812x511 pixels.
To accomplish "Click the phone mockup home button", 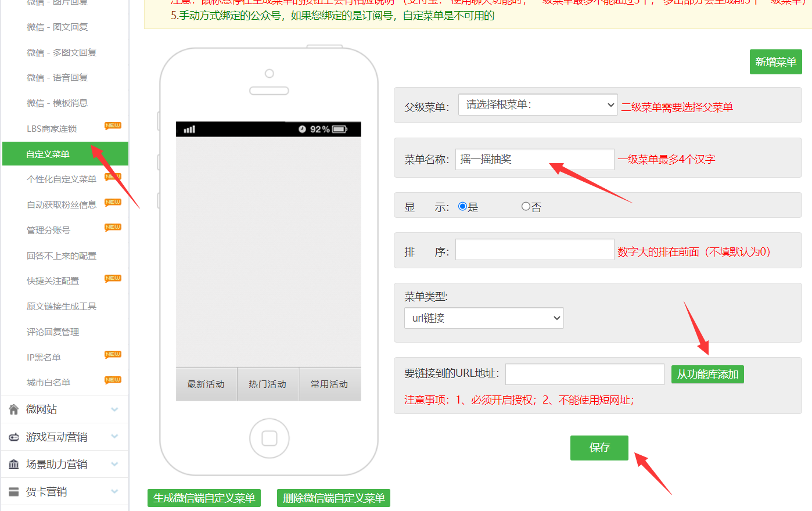I will coord(269,438).
